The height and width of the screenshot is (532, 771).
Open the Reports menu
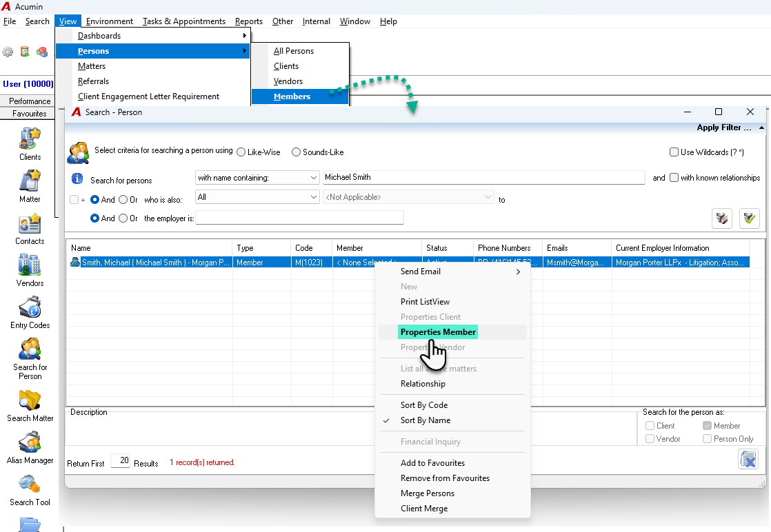(249, 21)
